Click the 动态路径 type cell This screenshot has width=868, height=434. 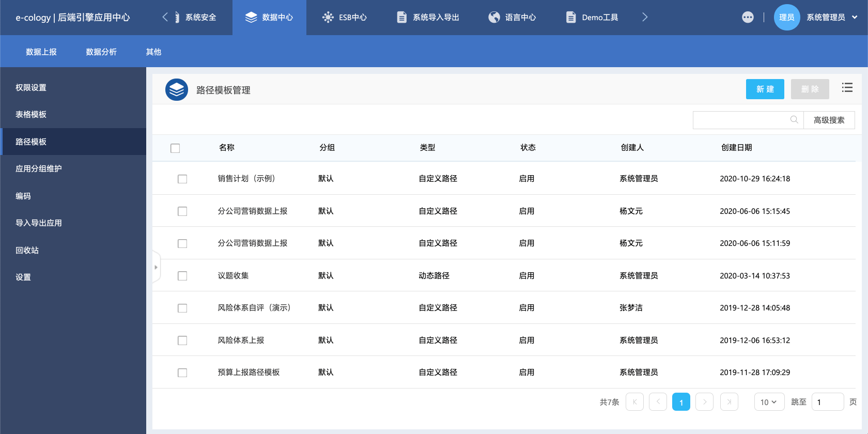click(x=434, y=275)
